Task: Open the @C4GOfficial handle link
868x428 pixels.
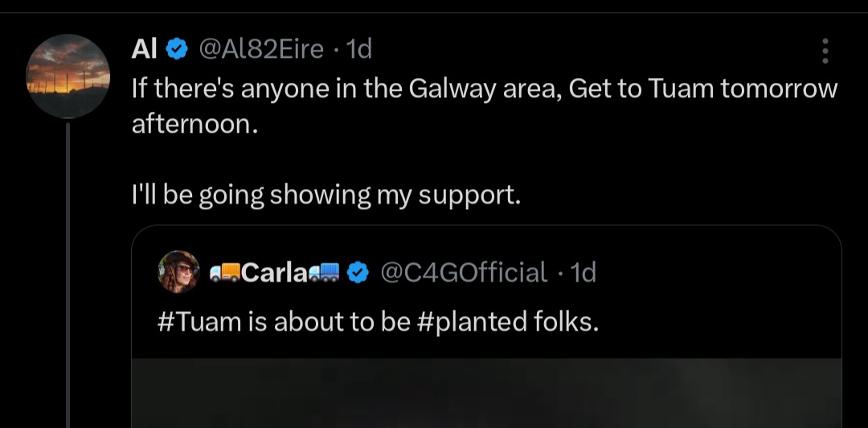Action: [463, 273]
